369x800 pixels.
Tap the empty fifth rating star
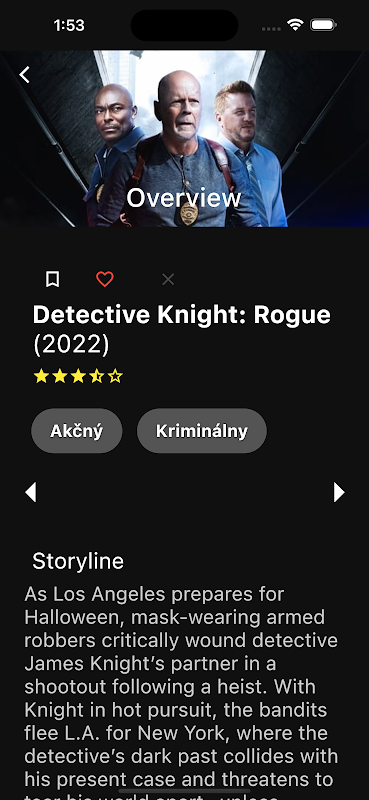pyautogui.click(x=115, y=377)
